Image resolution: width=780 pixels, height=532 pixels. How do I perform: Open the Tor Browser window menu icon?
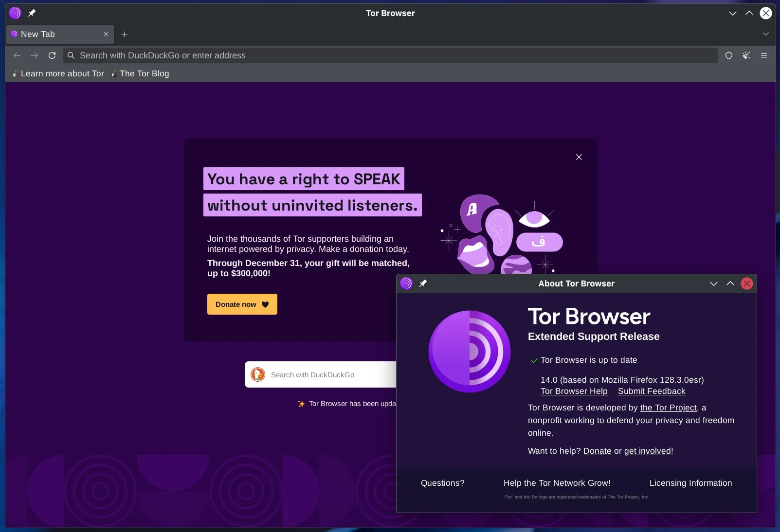pyautogui.click(x=15, y=13)
